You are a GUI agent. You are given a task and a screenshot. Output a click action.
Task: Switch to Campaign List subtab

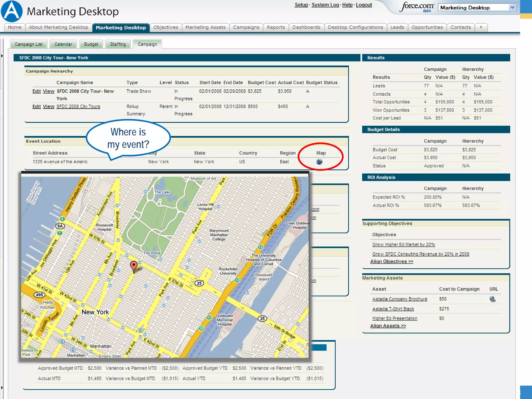[x=29, y=44]
